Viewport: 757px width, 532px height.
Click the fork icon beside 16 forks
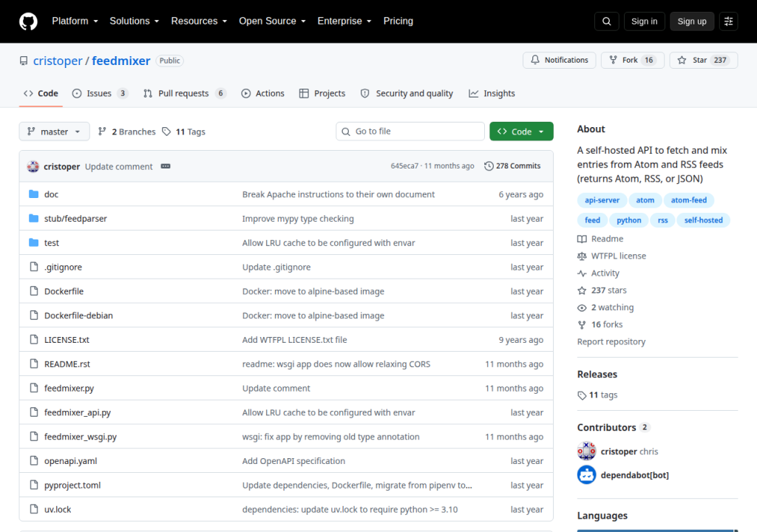(582, 325)
